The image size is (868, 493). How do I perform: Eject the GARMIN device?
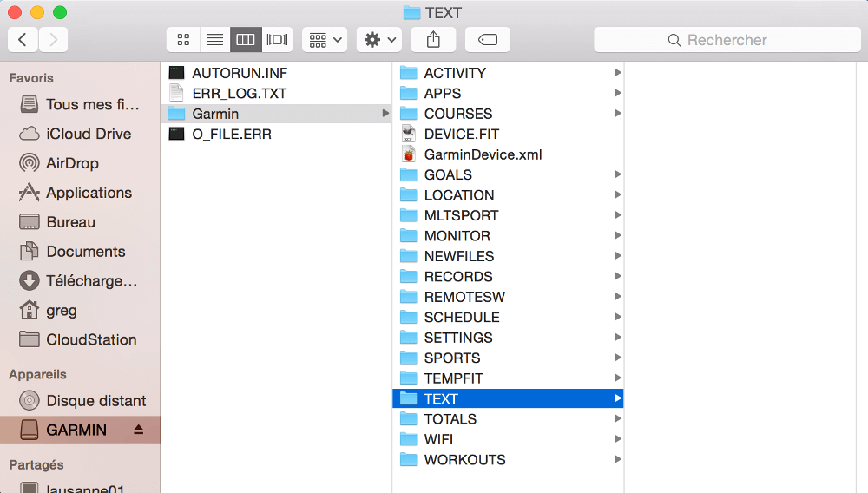tap(138, 430)
